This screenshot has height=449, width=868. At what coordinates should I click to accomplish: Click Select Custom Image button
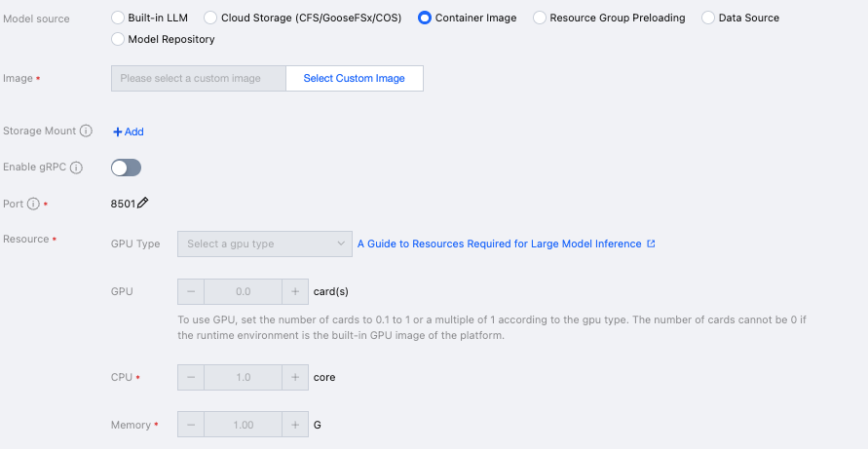pyautogui.click(x=354, y=78)
